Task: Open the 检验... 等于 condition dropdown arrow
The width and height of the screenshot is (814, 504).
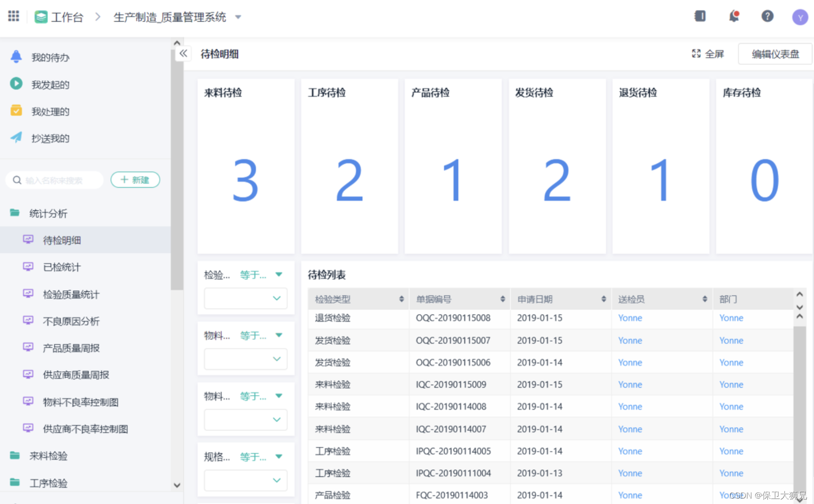Action: point(279,275)
